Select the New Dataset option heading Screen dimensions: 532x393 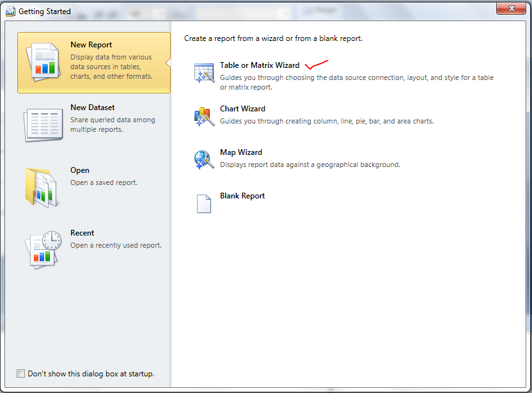[92, 108]
